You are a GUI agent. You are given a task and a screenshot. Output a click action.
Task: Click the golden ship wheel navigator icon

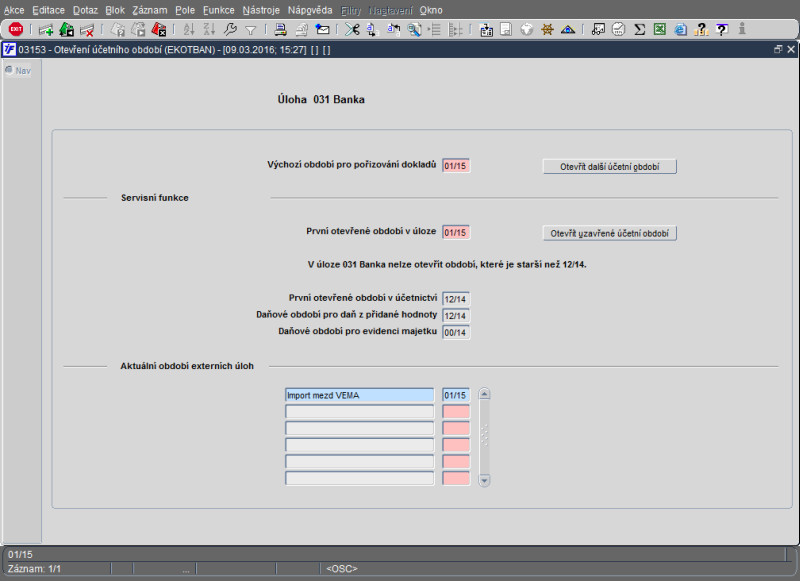pos(547,30)
